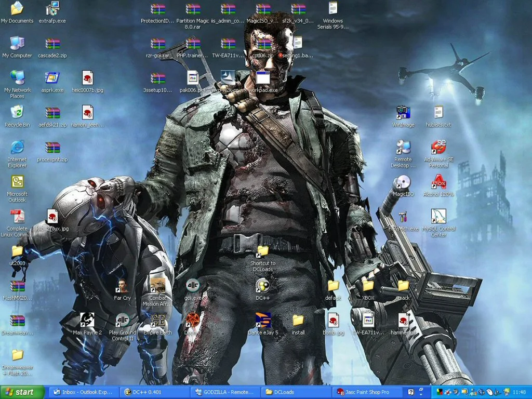Open the Recycle Bin desktop icon
This screenshot has height=399, width=532.
[x=17, y=113]
